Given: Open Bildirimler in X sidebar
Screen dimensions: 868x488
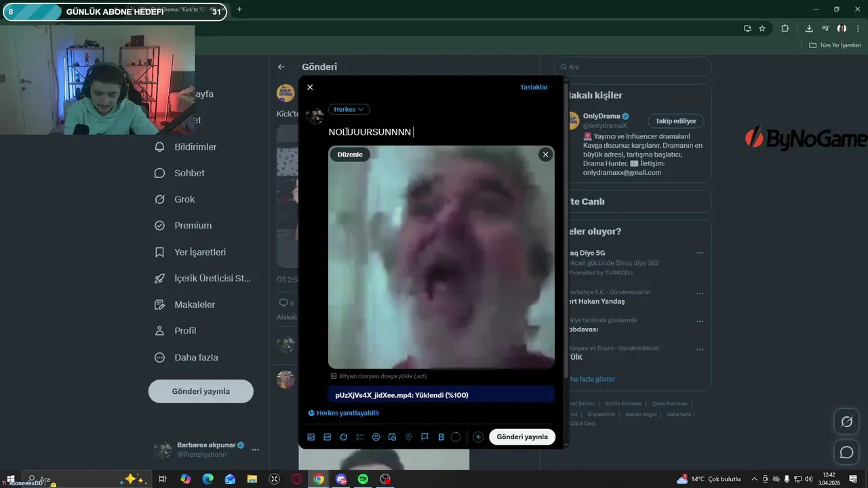Looking at the screenshot, I should tap(186, 147).
